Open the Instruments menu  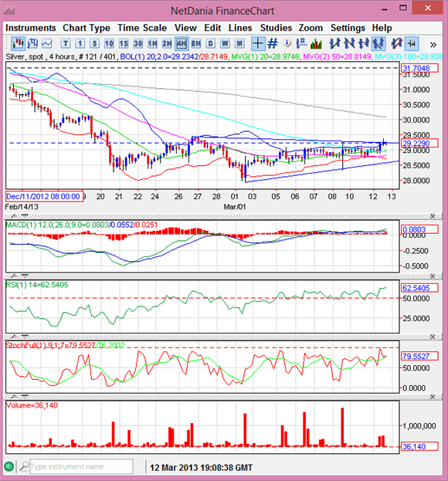pyautogui.click(x=31, y=28)
